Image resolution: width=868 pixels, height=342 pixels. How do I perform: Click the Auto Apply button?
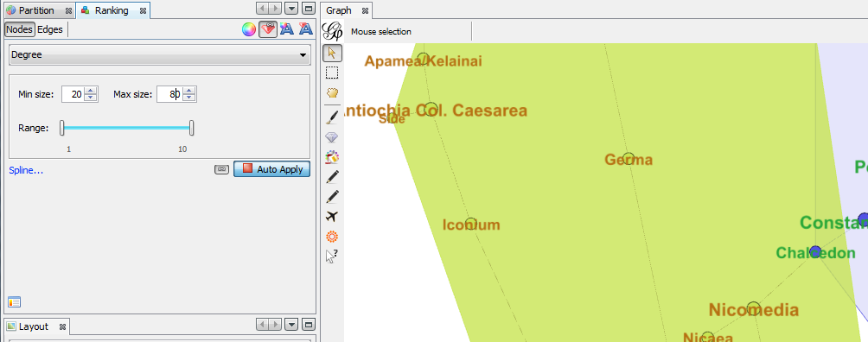coord(271,169)
